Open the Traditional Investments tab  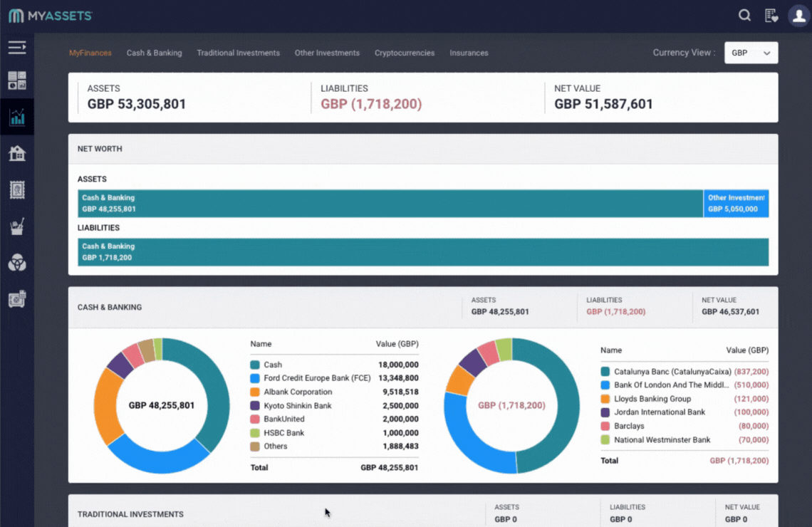(x=238, y=53)
